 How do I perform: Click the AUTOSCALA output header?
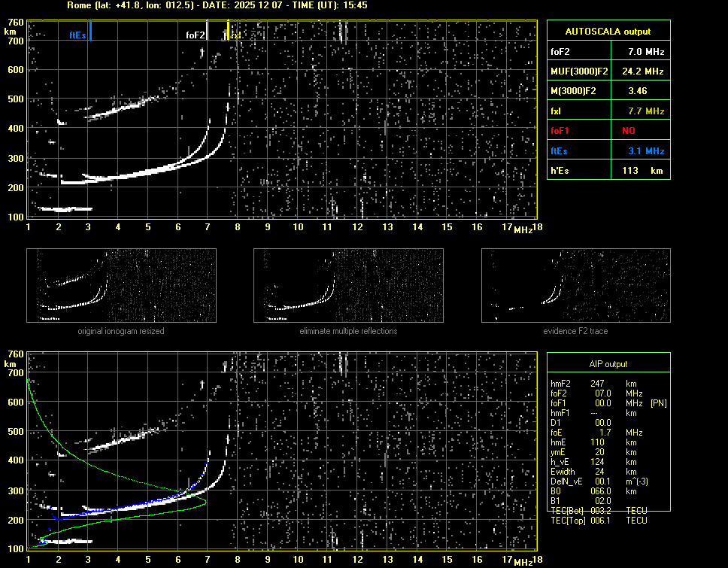(608, 32)
